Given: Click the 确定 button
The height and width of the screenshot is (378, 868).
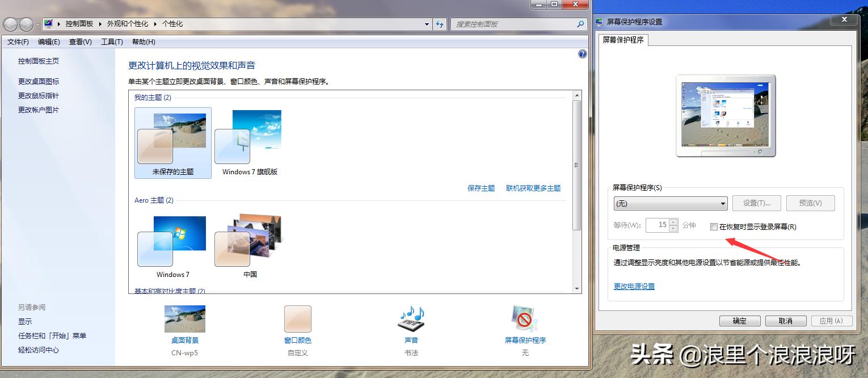Looking at the screenshot, I should click(740, 321).
